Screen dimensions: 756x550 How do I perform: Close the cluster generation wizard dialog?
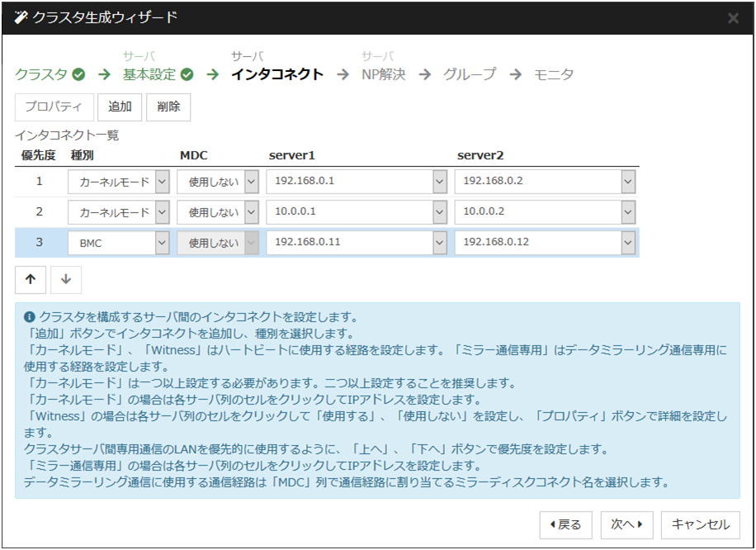point(733,17)
